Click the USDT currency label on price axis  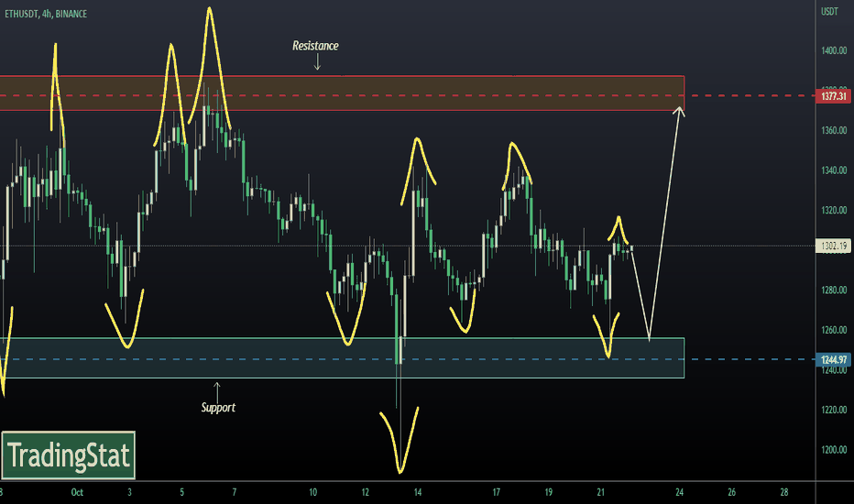pyautogui.click(x=829, y=11)
